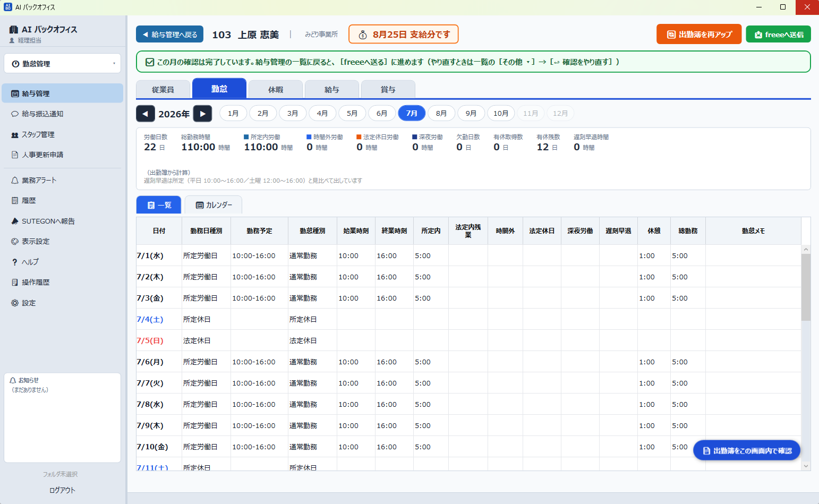
Task: Open 給与振込通知 in sidebar
Action: [63, 114]
